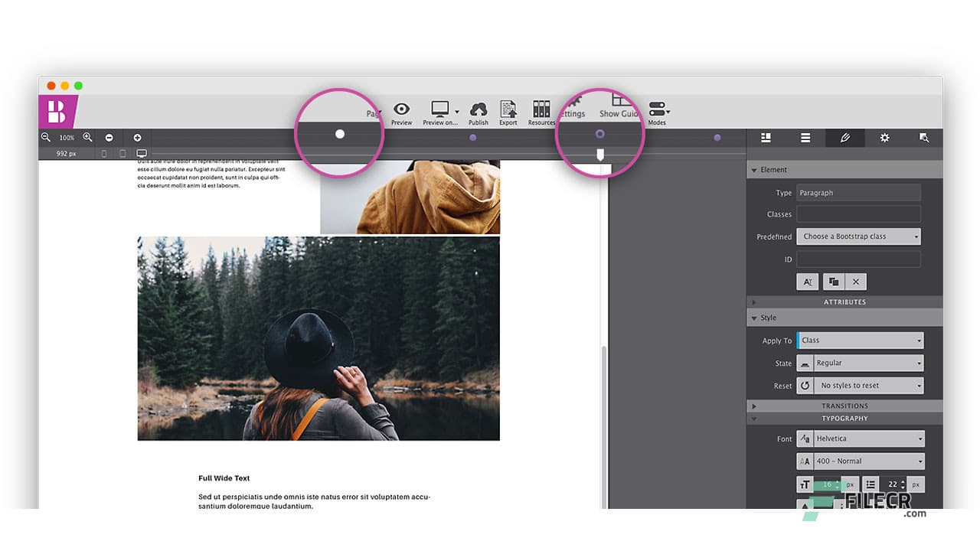Select the tablet viewport toggle
This screenshot has height=551, width=980.
click(x=122, y=153)
